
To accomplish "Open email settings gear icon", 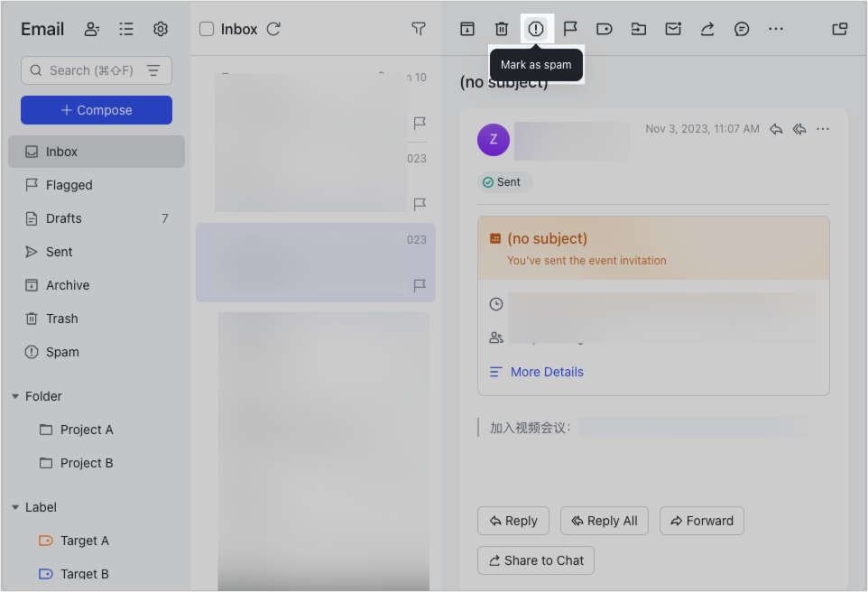I will click(x=161, y=29).
